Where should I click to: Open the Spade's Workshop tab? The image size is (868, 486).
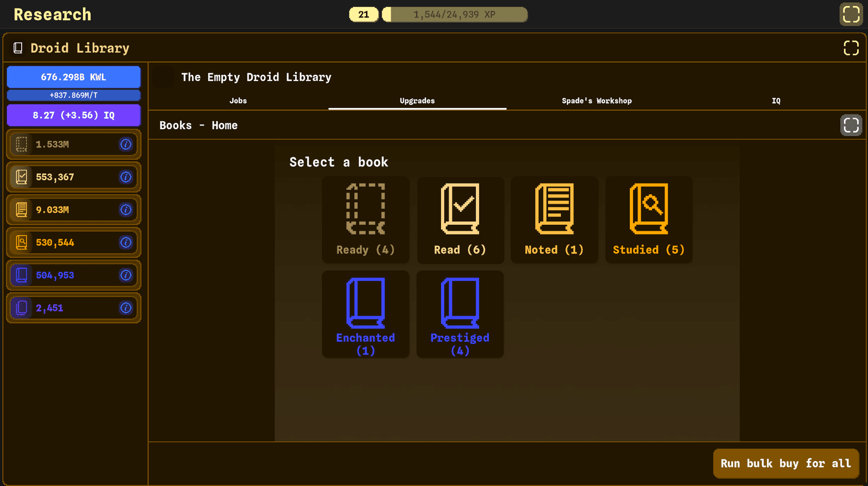click(597, 101)
